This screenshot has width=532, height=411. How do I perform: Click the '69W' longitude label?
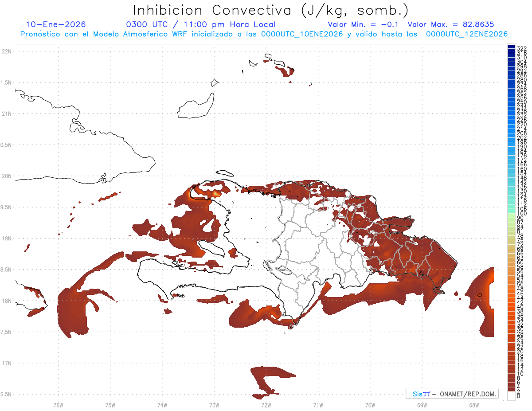point(422,405)
